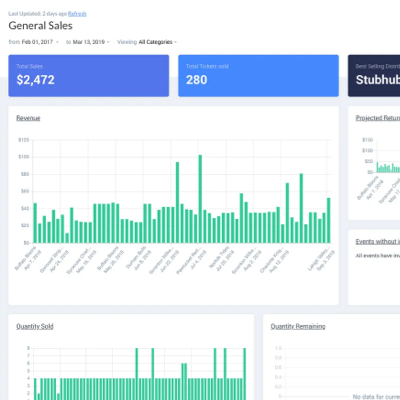Open the Quantity Remaining chart title
Image resolution: width=400 pixels, height=400 pixels.
pos(298,326)
